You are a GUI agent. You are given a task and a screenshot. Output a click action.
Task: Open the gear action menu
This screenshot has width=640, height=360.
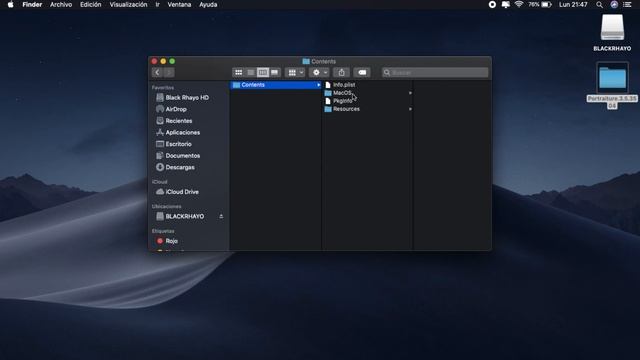tap(319, 72)
